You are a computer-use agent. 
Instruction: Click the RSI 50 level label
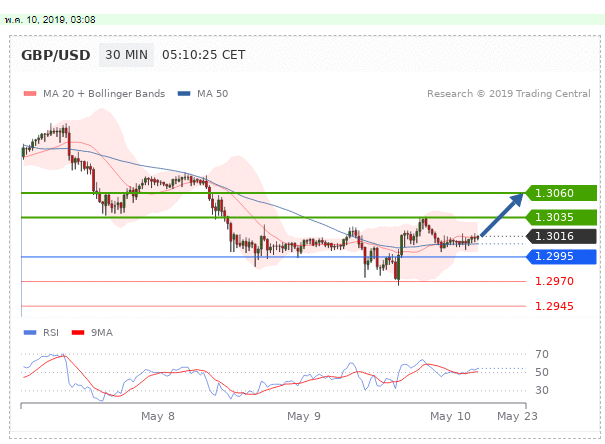[542, 372]
